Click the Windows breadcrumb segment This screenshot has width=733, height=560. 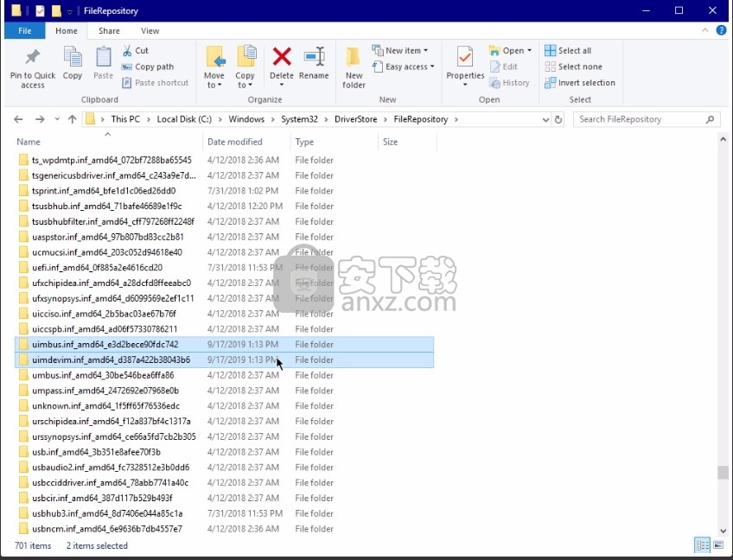pos(246,119)
